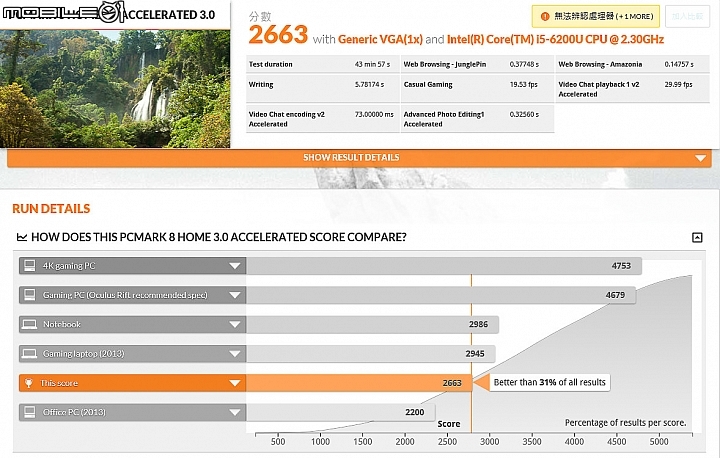The width and height of the screenshot is (720, 458).
Task: Click the 2945 Gaming laptop score bar
Action: 371,354
